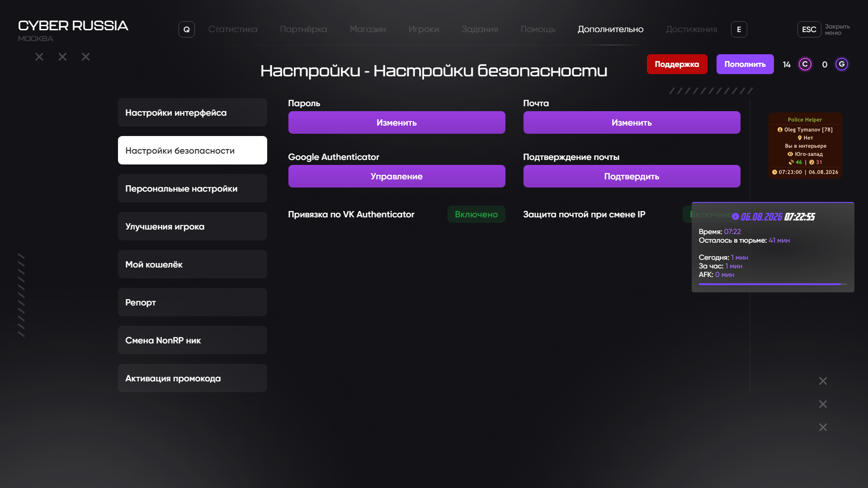Select the Задания tab
The height and width of the screenshot is (488, 868).
tap(480, 29)
